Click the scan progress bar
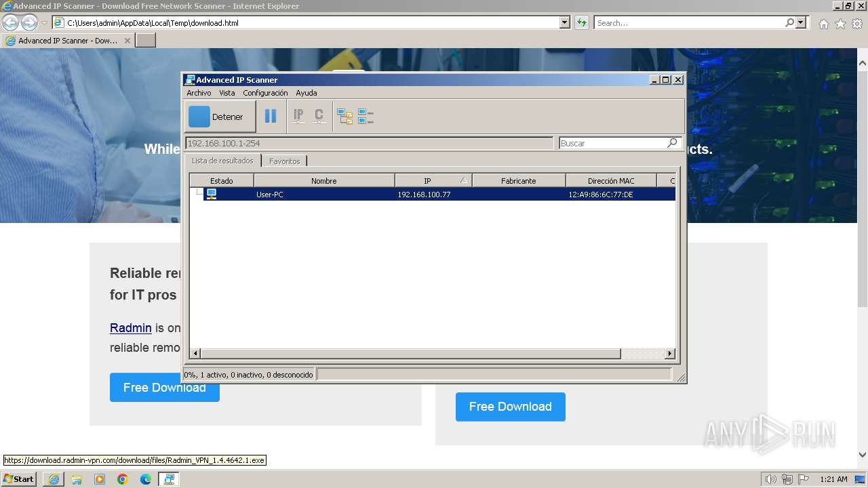 [x=494, y=374]
